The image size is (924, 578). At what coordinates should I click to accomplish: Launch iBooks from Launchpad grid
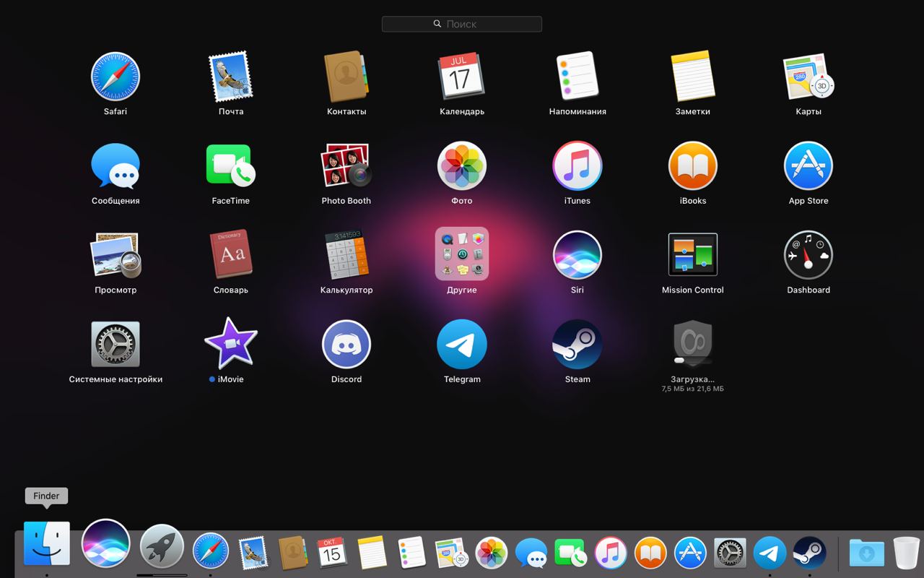693,165
